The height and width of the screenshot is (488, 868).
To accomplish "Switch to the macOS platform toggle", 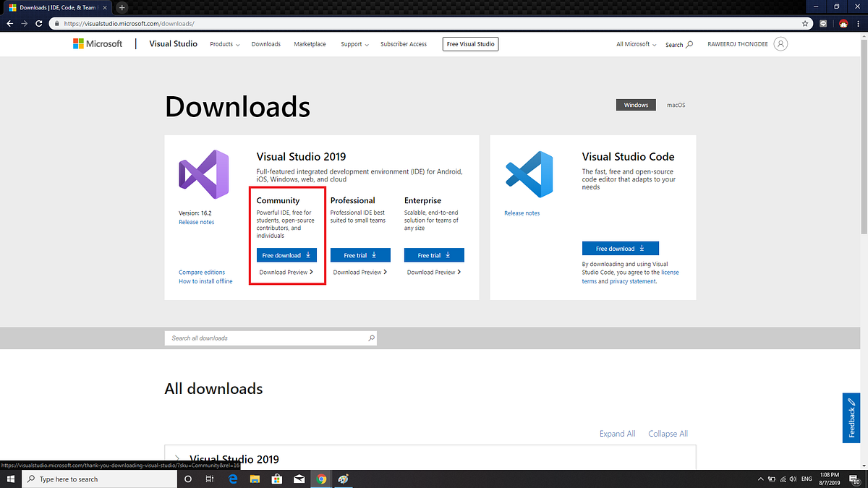I will click(676, 105).
